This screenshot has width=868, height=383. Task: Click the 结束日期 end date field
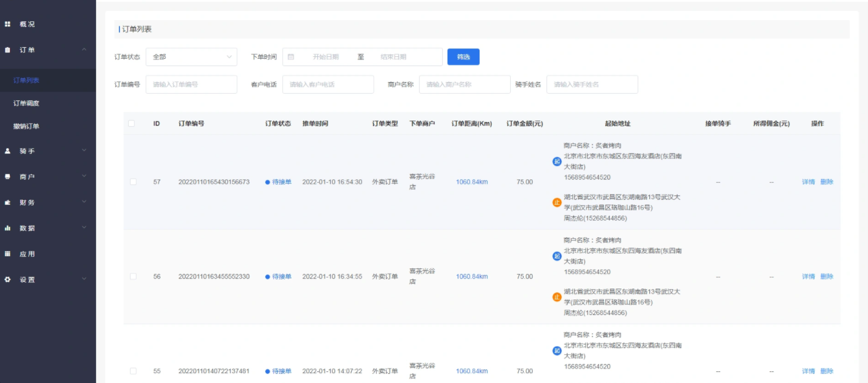click(393, 57)
